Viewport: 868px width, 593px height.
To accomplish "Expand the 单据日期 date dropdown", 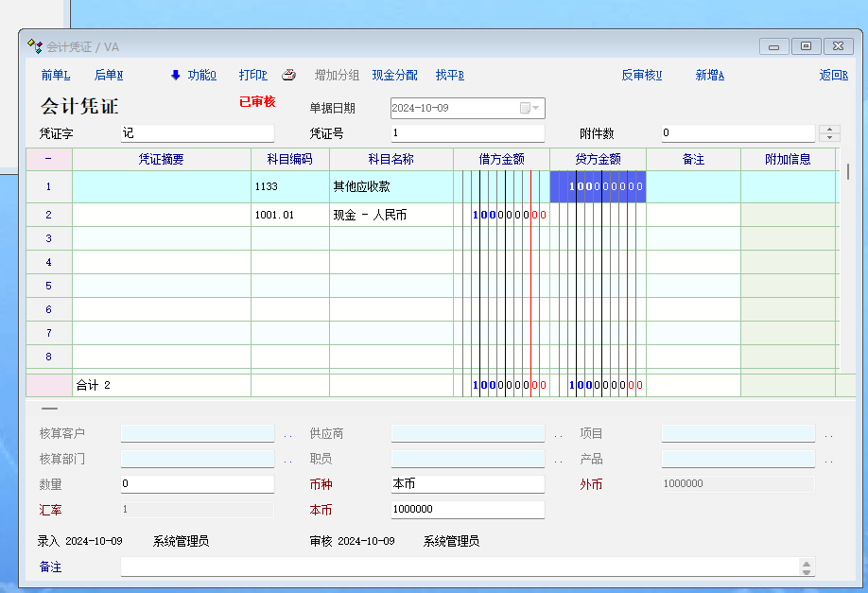I will 536,108.
